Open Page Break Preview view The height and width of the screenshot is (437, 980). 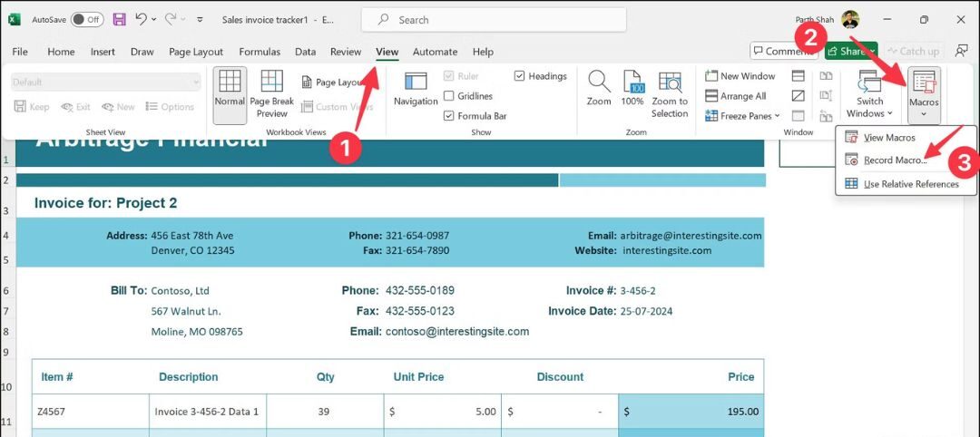pyautogui.click(x=271, y=93)
